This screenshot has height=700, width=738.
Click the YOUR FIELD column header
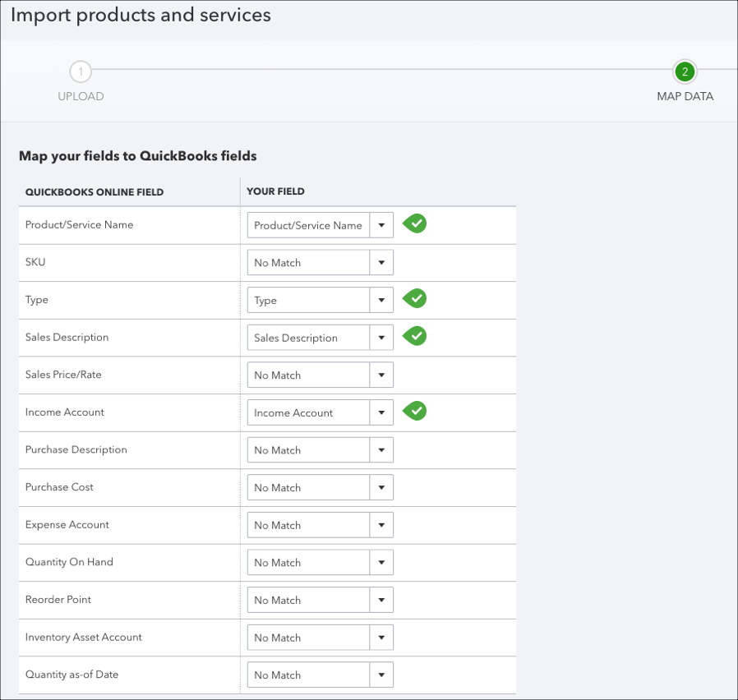(275, 191)
